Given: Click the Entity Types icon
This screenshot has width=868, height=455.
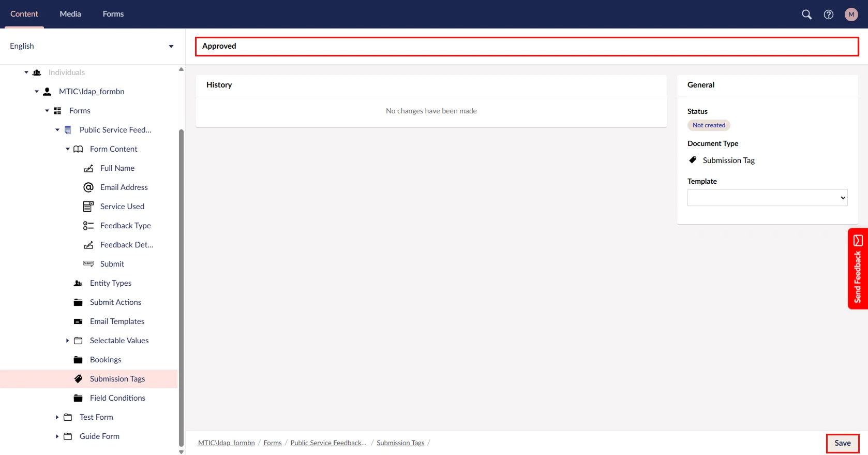Looking at the screenshot, I should tap(78, 283).
